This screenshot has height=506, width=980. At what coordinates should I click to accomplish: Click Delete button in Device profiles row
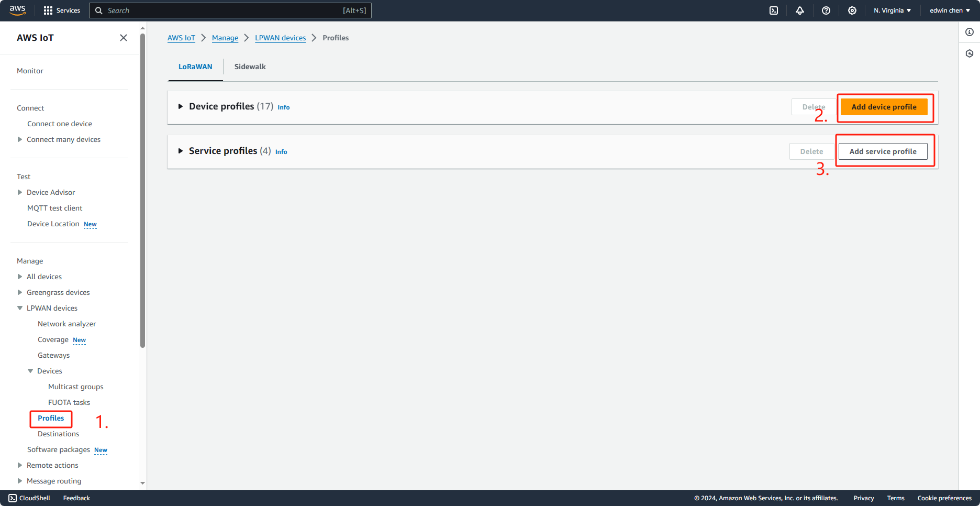(814, 107)
